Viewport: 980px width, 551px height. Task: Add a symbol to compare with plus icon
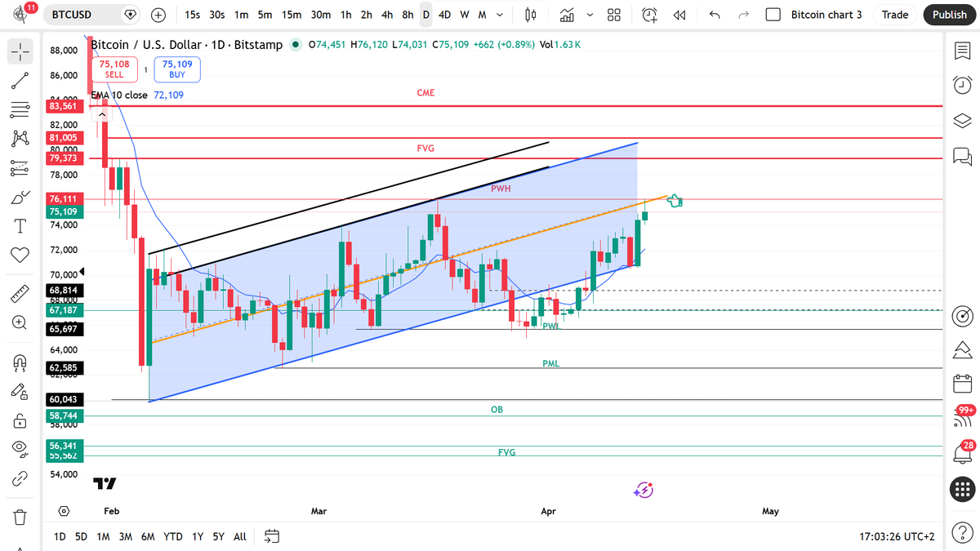[158, 15]
